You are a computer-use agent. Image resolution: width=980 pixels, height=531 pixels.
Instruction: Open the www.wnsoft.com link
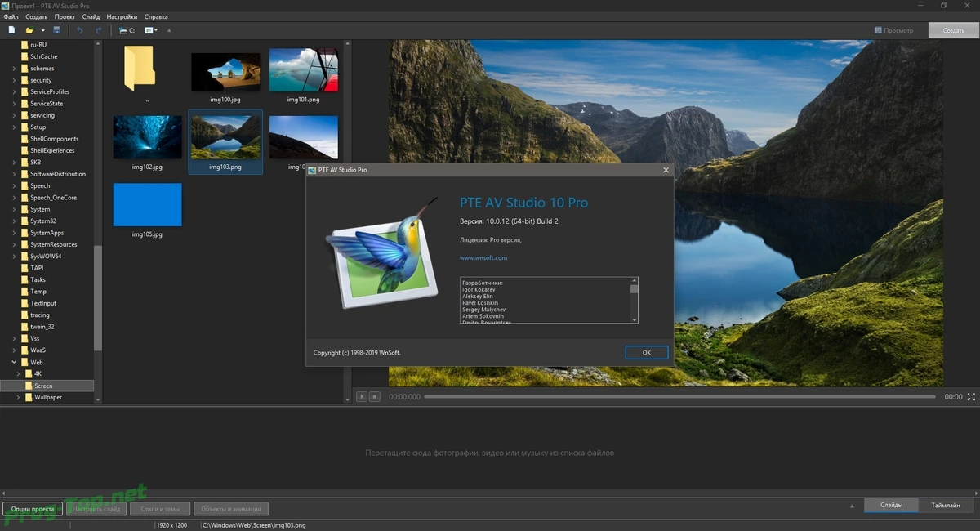click(x=483, y=257)
